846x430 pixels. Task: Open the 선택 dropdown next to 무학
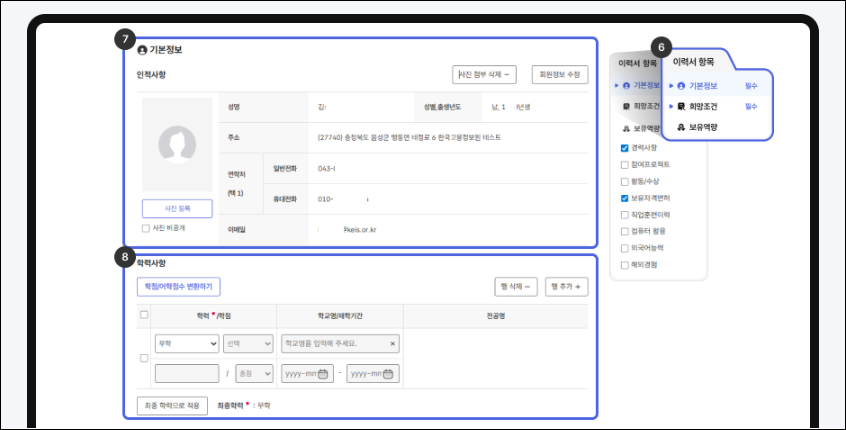point(248,344)
